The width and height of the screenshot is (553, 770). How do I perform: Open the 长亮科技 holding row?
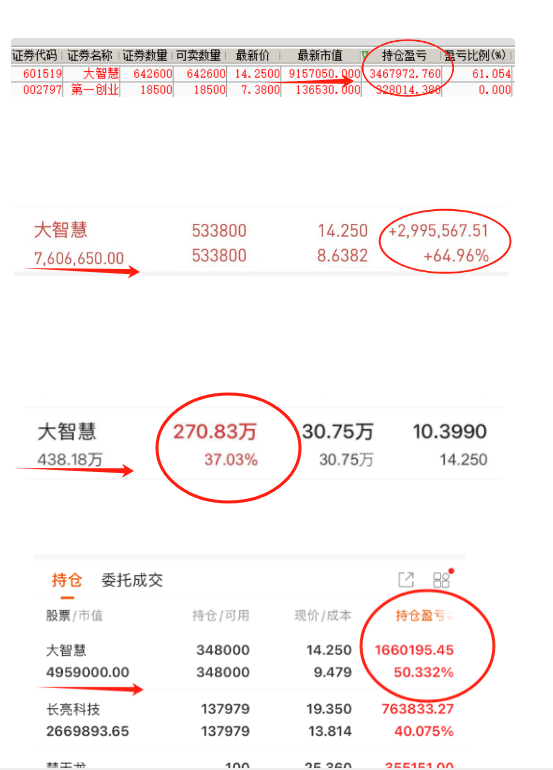coord(250,720)
